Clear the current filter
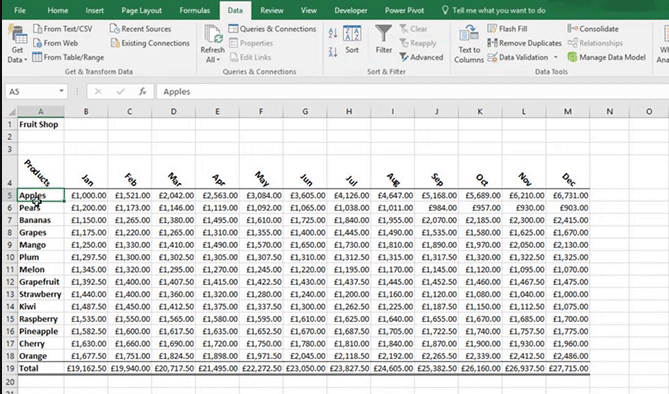 413,29
